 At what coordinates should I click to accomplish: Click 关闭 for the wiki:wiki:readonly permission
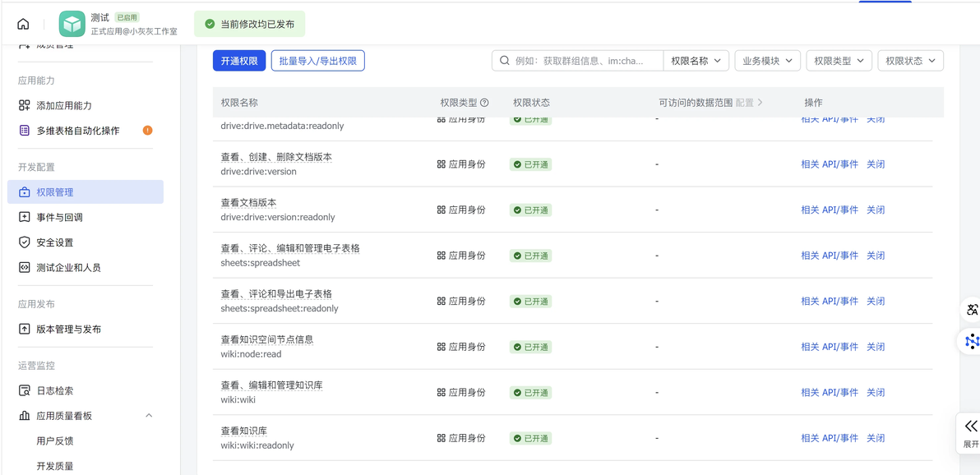876,438
